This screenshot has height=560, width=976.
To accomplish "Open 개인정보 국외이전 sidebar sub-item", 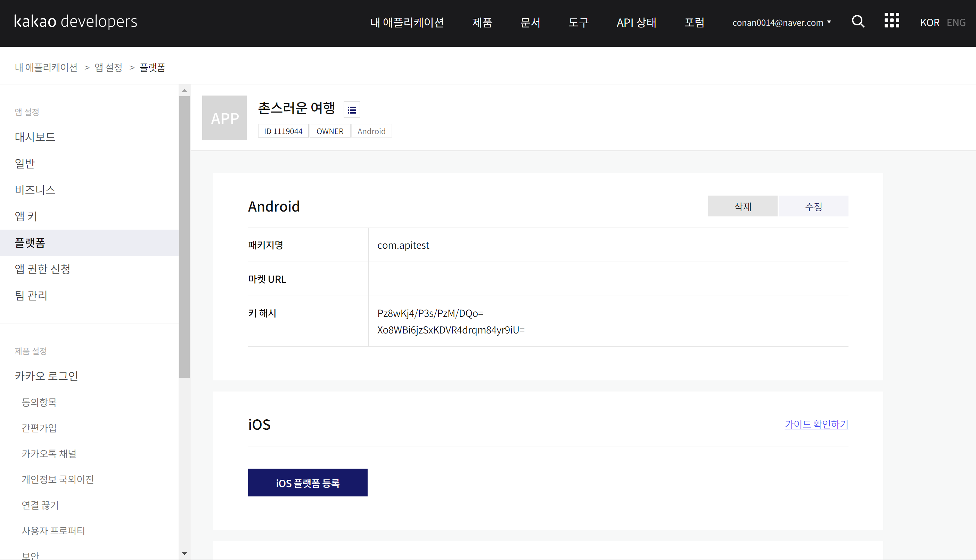I will click(58, 479).
